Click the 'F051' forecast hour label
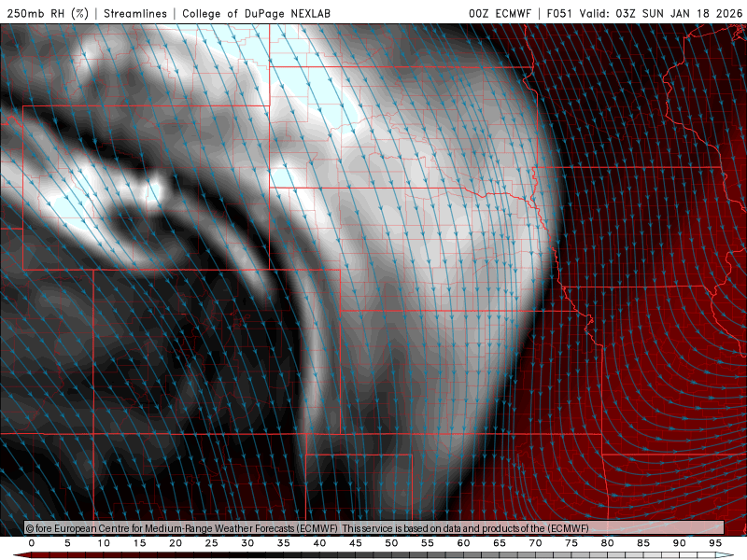747x560 pixels. (559, 13)
